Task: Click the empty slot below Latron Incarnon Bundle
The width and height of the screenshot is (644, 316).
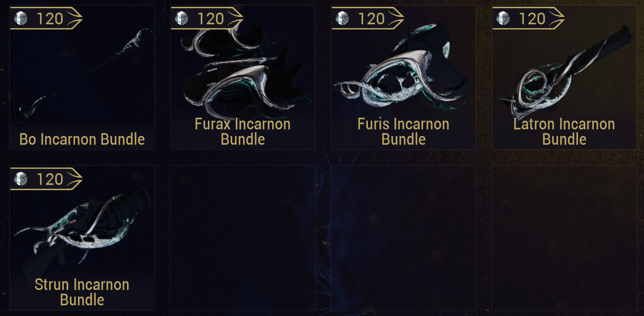Action: tap(564, 238)
